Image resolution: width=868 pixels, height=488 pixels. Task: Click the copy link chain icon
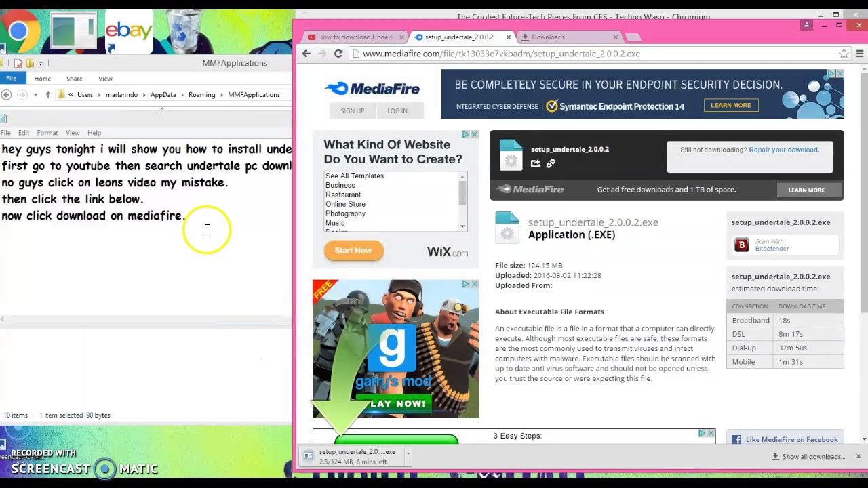551,163
